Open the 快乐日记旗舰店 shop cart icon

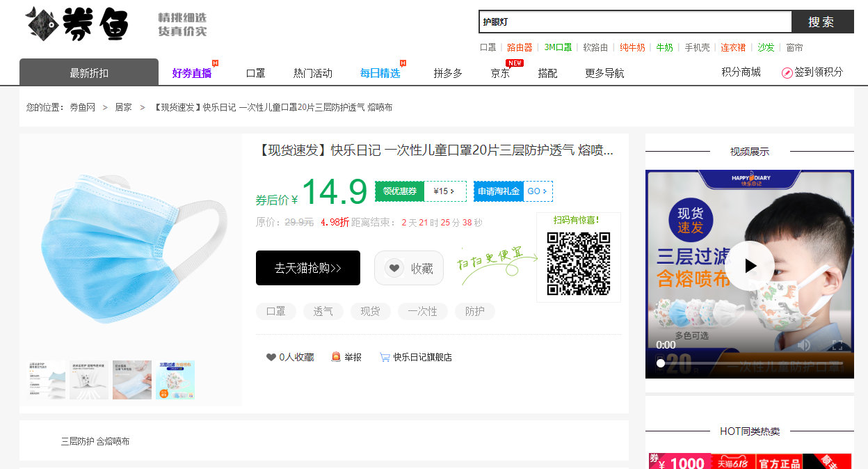(x=385, y=357)
